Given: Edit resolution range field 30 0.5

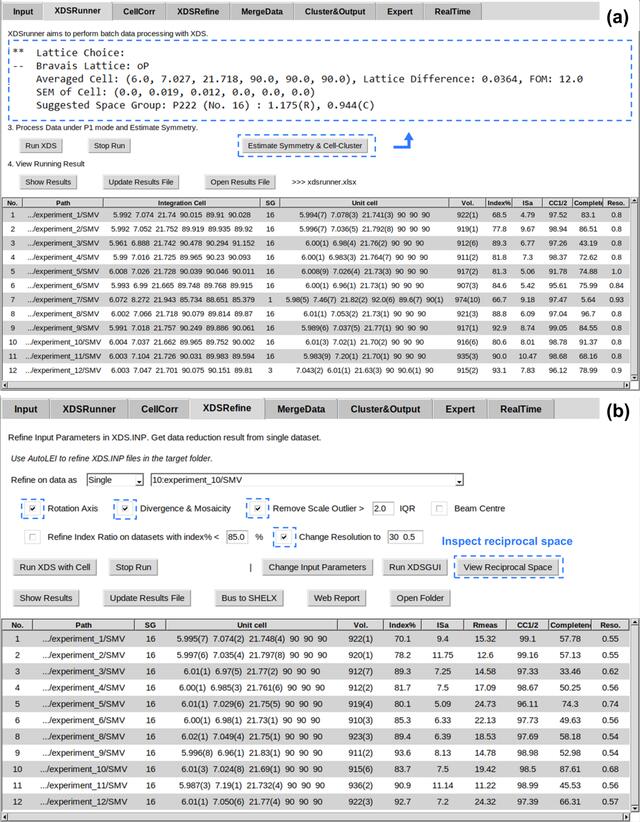Looking at the screenshot, I should point(405,537).
